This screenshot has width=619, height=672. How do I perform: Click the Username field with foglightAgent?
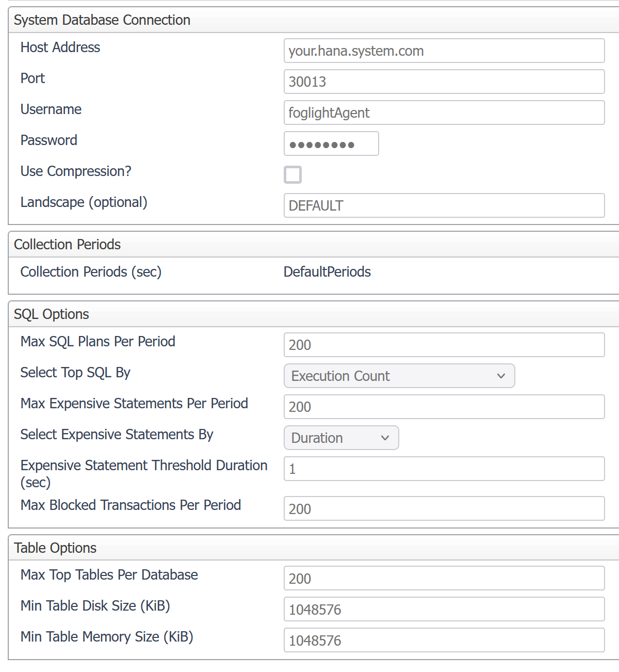pos(444,113)
